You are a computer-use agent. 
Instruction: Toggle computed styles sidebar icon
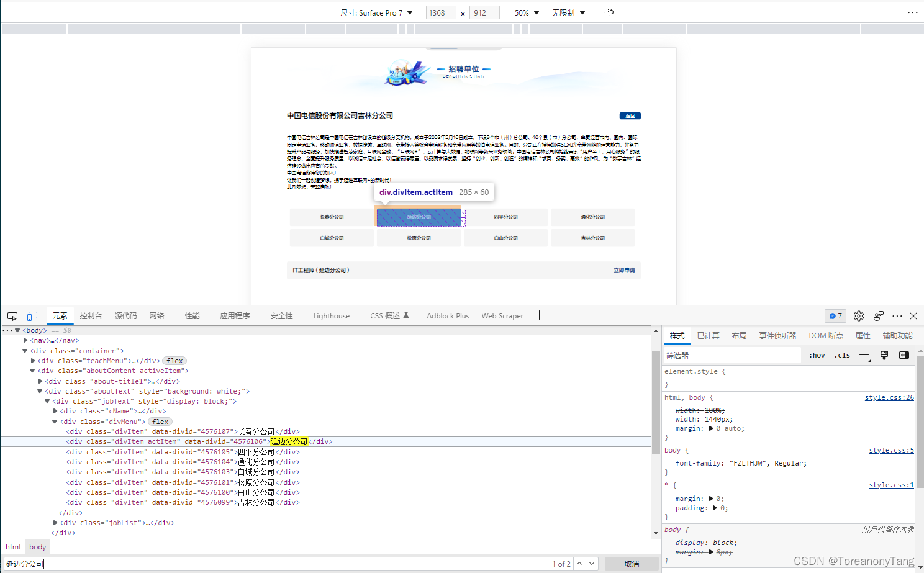click(x=904, y=355)
